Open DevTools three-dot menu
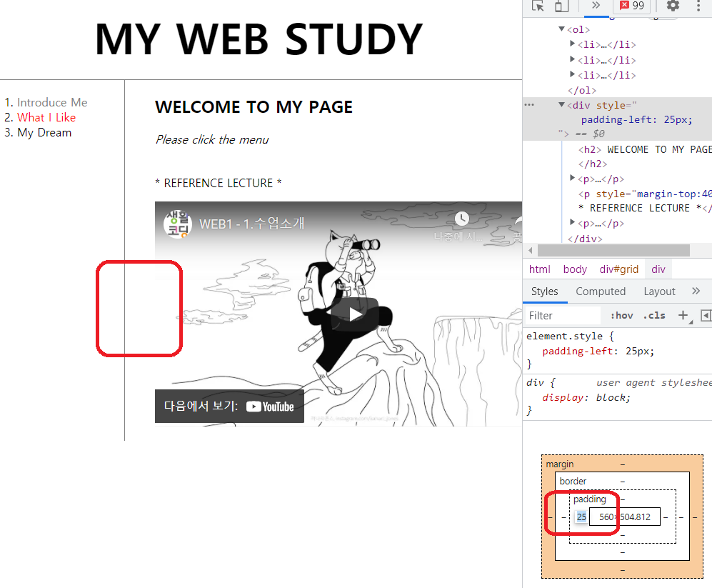This screenshot has width=712, height=588. point(698,6)
